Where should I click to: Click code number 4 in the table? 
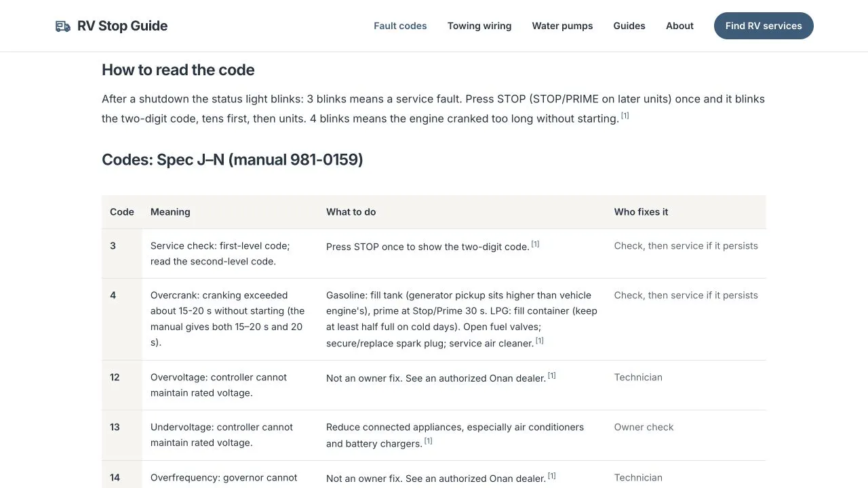(x=113, y=296)
